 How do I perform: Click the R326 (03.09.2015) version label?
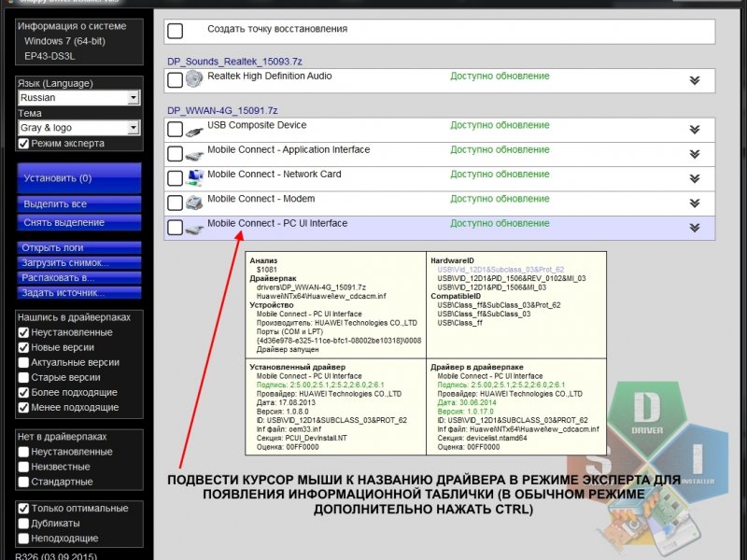tap(56, 556)
